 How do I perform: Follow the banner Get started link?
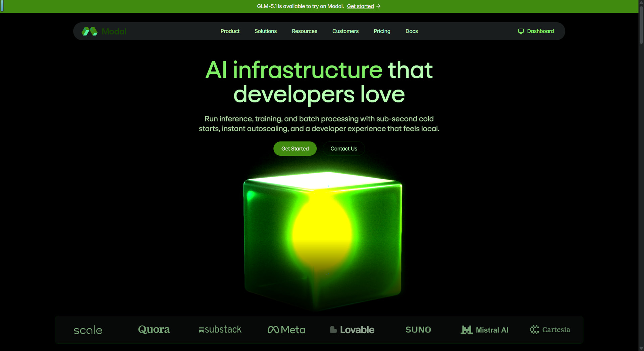pos(360,6)
